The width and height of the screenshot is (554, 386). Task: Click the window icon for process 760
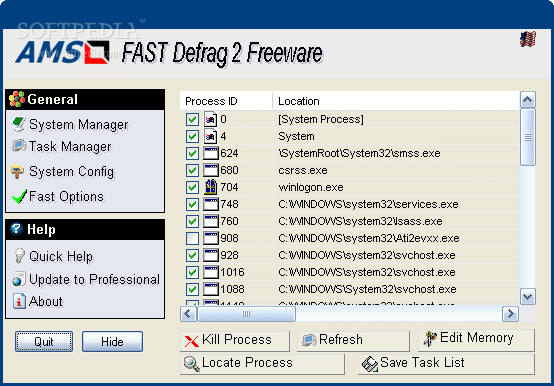pos(211,221)
